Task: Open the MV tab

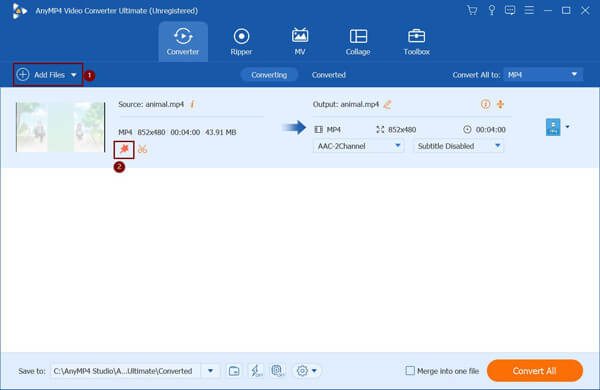Action: 300,42
